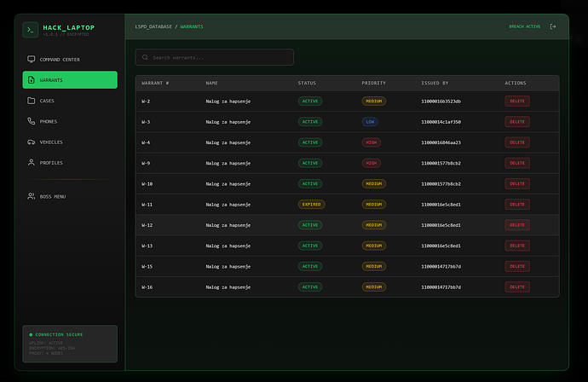Screen dimensions: 588x382
Task: Focus the Search warrants input field
Action: point(214,57)
